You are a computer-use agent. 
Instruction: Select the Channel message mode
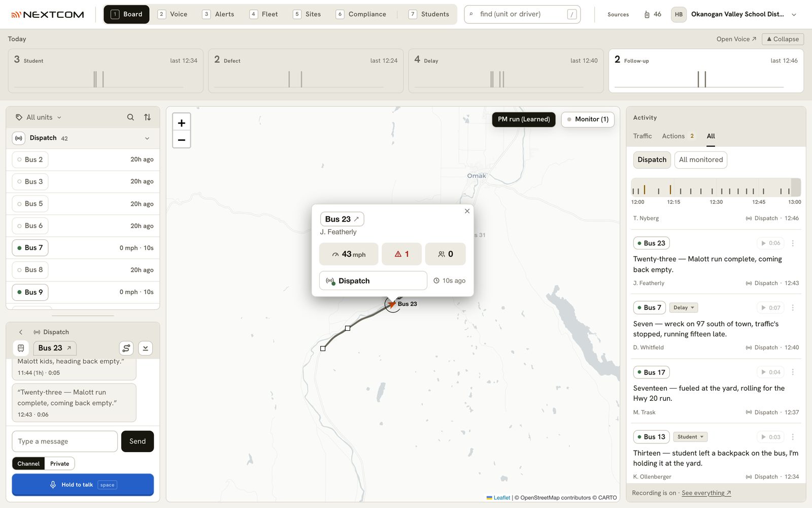click(28, 464)
